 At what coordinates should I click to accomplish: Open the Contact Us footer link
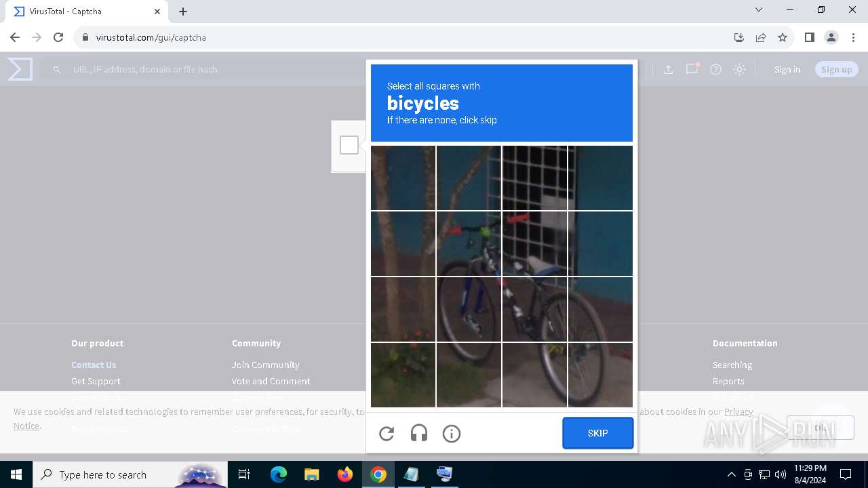[x=94, y=365]
